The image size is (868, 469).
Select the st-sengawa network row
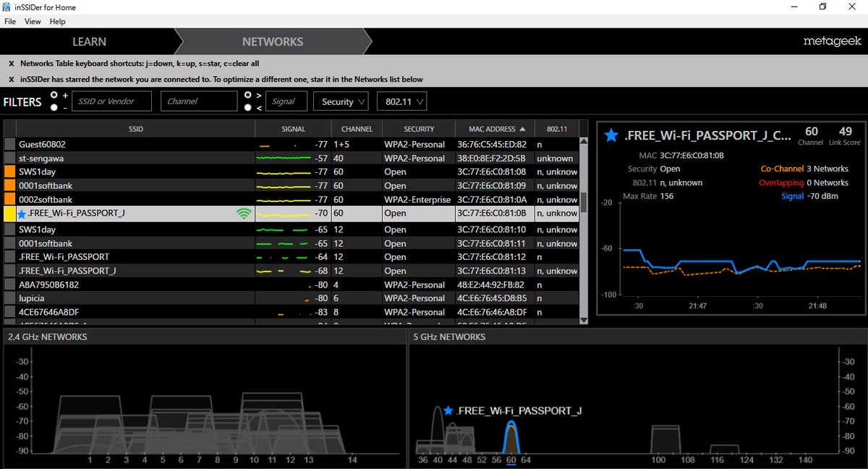pos(291,159)
